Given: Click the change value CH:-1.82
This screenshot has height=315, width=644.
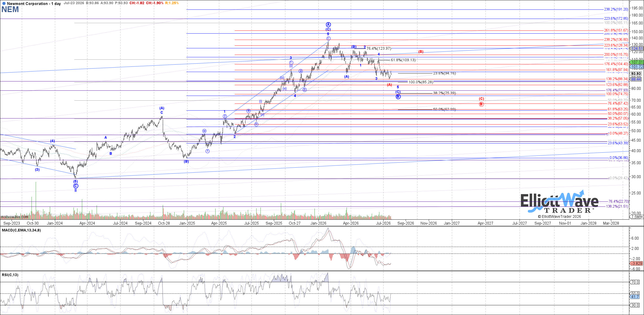Looking at the screenshot, I should point(137,3).
